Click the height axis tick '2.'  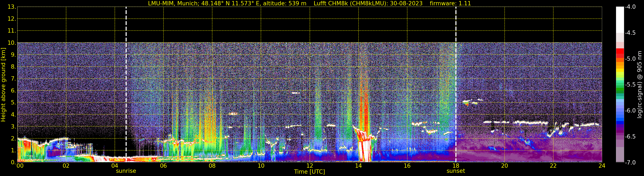(13, 139)
